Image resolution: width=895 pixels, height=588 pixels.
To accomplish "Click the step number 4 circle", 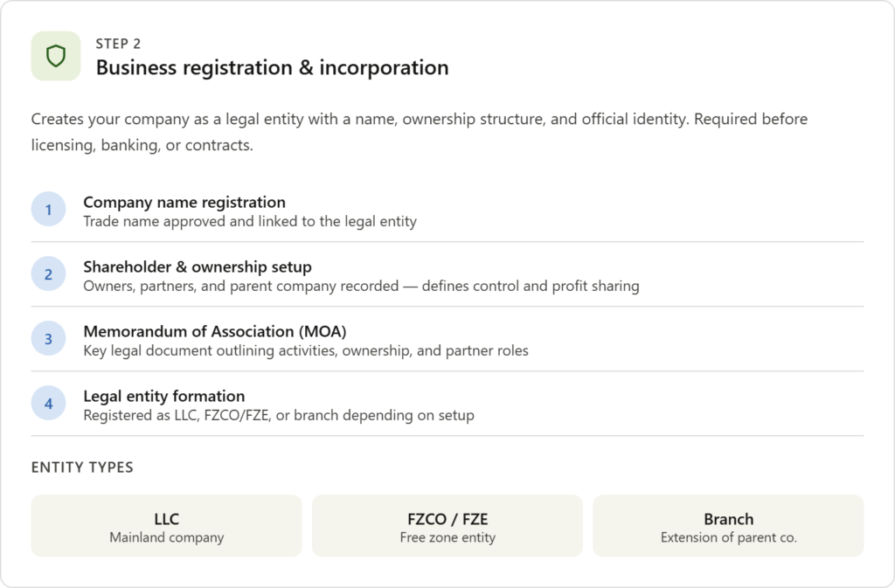I will coord(49,404).
